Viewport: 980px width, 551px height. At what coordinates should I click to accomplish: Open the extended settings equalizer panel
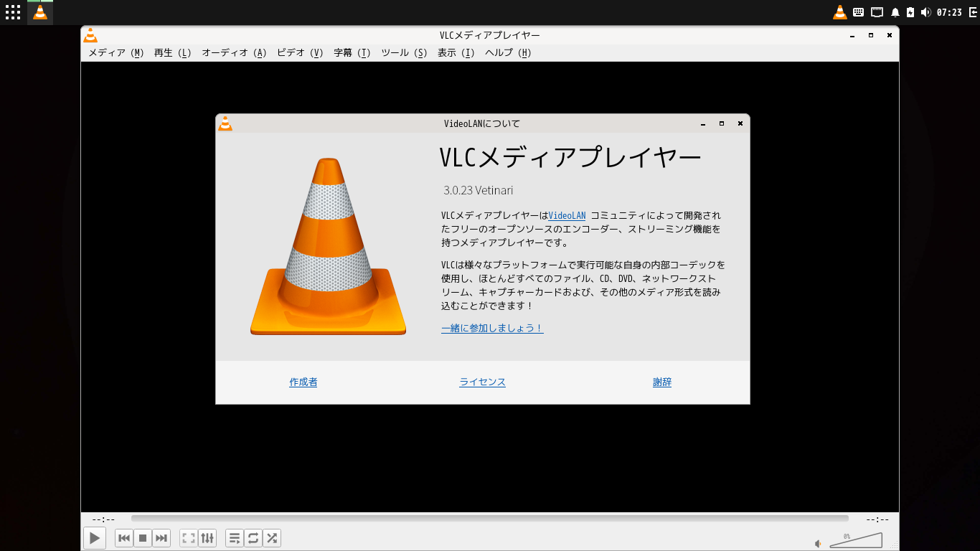(x=207, y=538)
